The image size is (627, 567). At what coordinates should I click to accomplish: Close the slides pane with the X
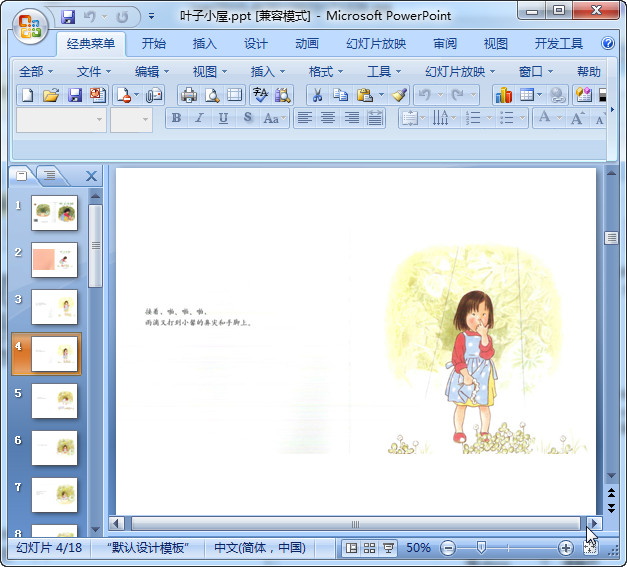click(x=91, y=176)
